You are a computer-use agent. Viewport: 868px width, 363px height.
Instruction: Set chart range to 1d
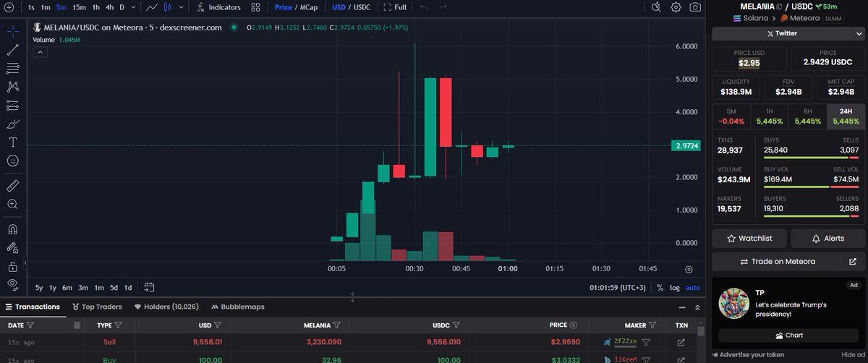point(128,287)
